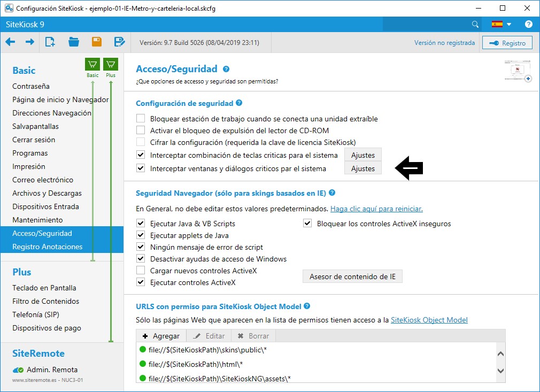Click Haga clic aquí para reiniciar link
The height and width of the screenshot is (392, 540).
[x=376, y=209]
